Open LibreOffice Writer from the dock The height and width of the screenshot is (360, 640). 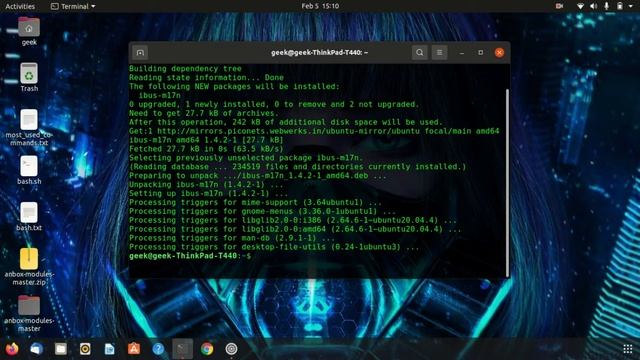click(x=109, y=349)
